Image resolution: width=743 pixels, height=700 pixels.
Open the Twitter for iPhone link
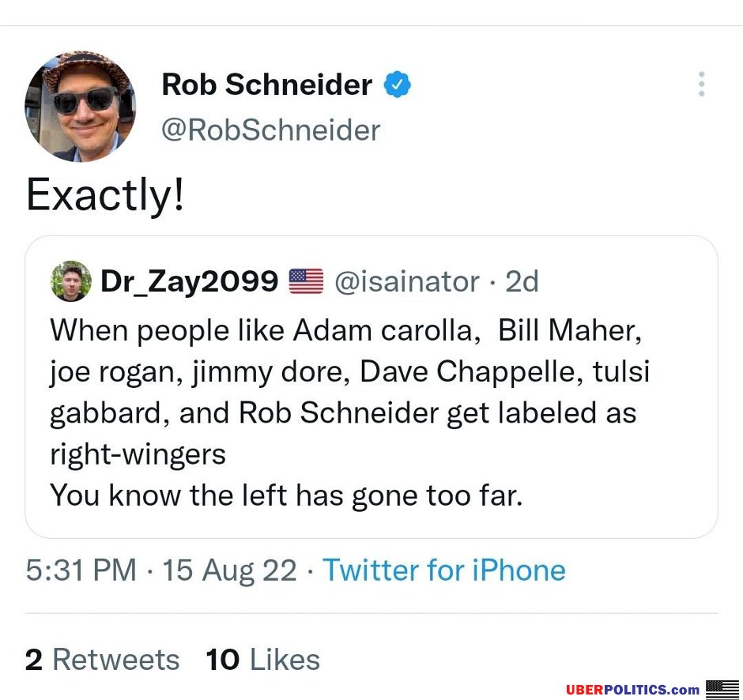click(x=444, y=570)
